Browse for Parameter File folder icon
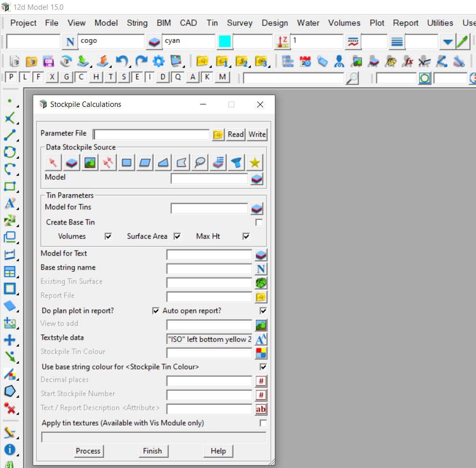 (x=218, y=135)
